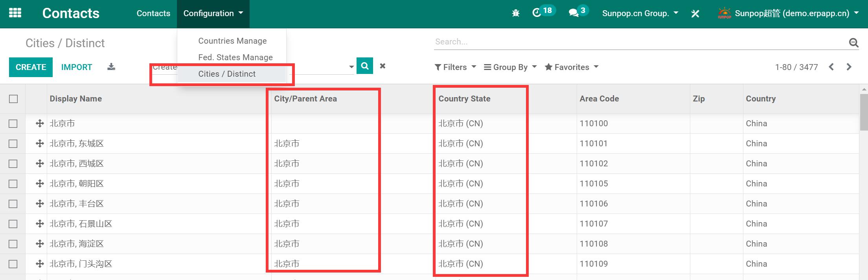Image resolution: width=868 pixels, height=280 pixels.
Task: Choose Fed. States Manage menu entry
Action: (235, 57)
